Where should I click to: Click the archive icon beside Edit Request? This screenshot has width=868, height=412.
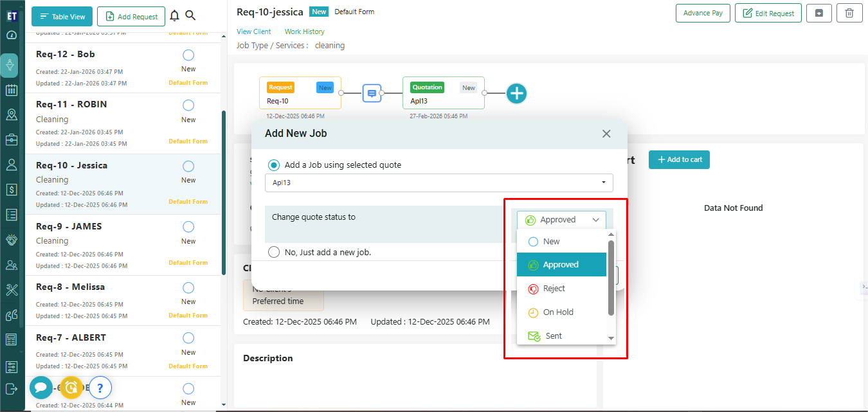coord(819,13)
